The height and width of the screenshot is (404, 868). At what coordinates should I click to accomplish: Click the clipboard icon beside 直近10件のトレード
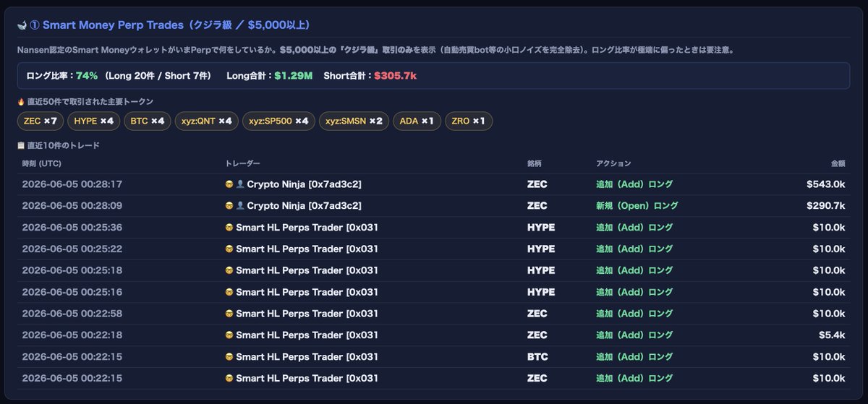click(21, 145)
